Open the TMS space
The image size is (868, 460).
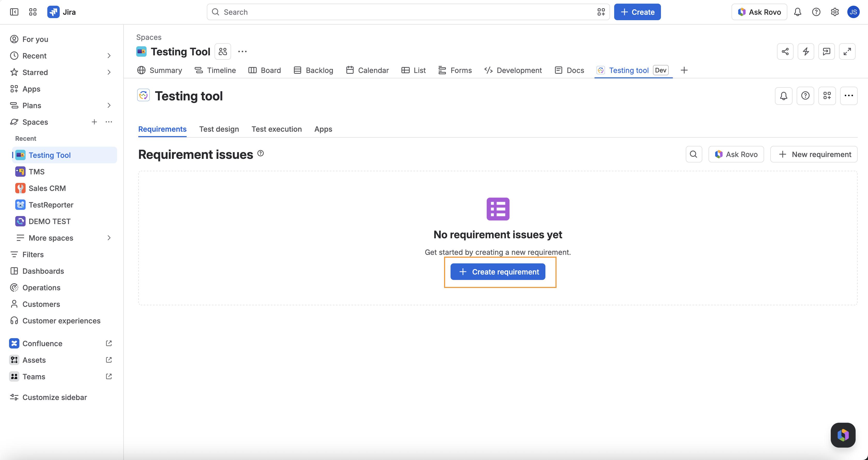click(x=64, y=172)
